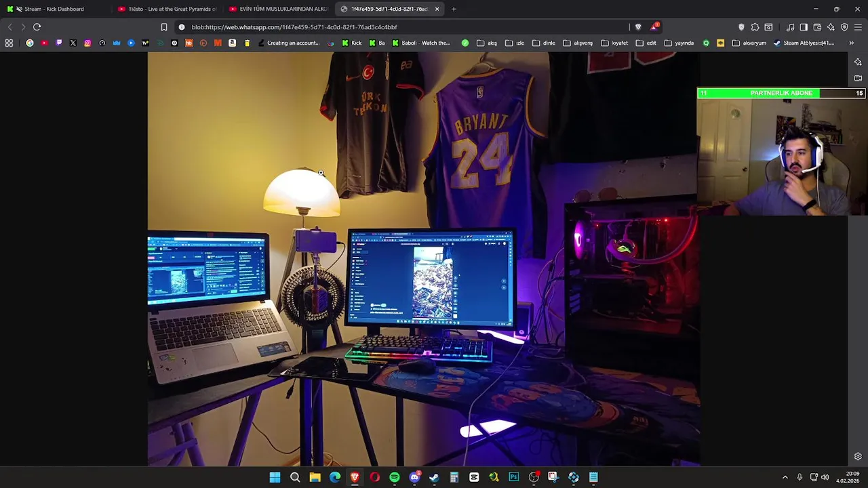This screenshot has width=868, height=488.
Task: Open the Google bookmark icon
Action: coord(30,43)
